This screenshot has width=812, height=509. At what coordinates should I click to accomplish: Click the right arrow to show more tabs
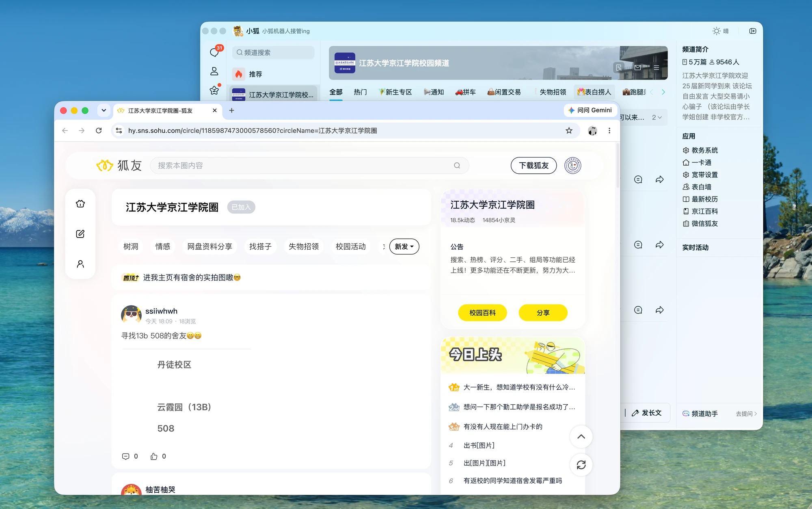(663, 92)
